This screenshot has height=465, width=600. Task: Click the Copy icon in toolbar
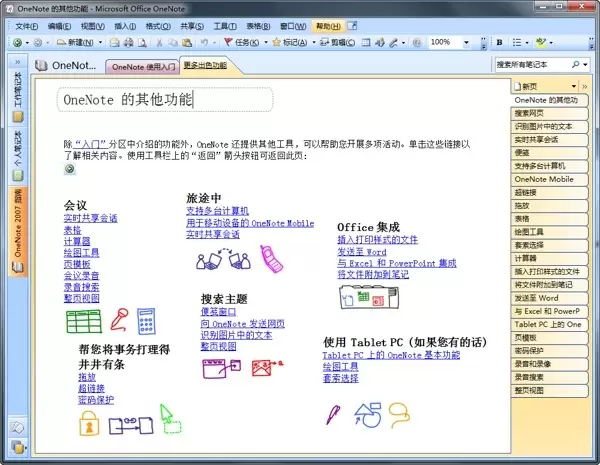(173, 42)
